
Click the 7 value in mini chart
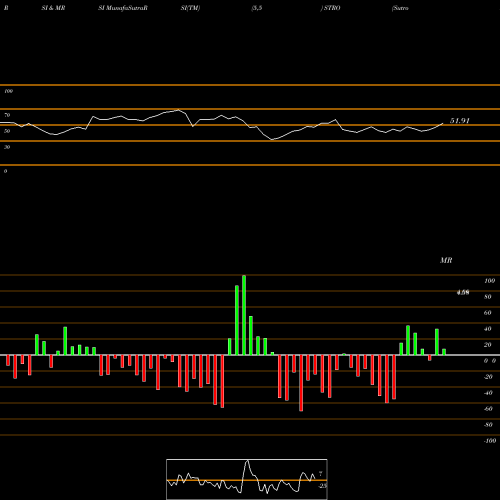click(321, 473)
